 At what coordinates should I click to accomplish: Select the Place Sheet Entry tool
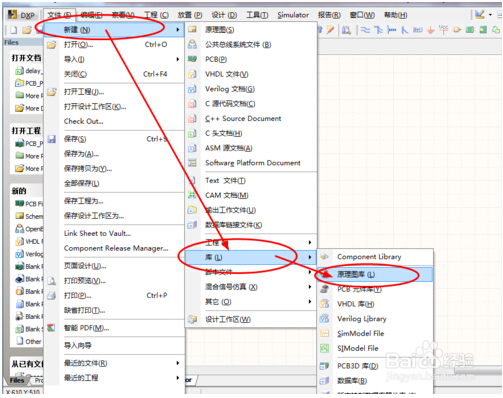tap(483, 30)
